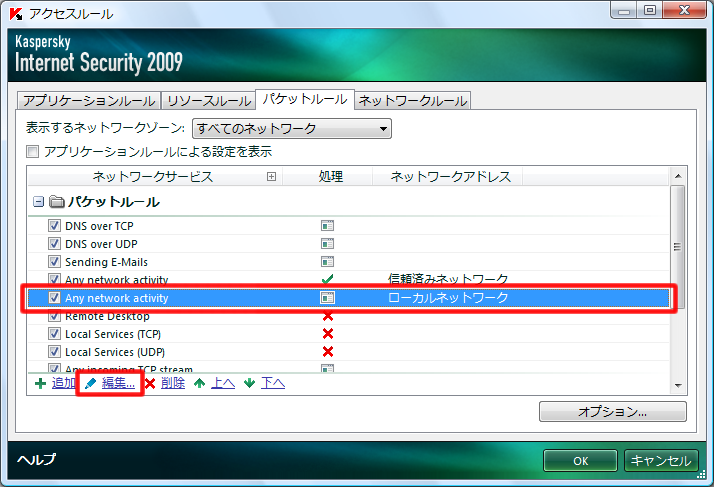The height and width of the screenshot is (487, 714).
Task: Toggle the Sending E-Mails rule checkbox
Action: point(55,262)
